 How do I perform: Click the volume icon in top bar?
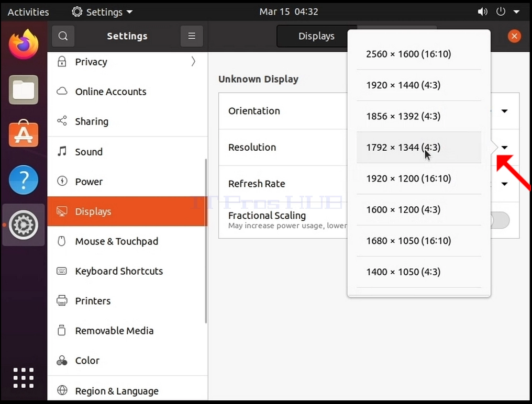point(482,12)
